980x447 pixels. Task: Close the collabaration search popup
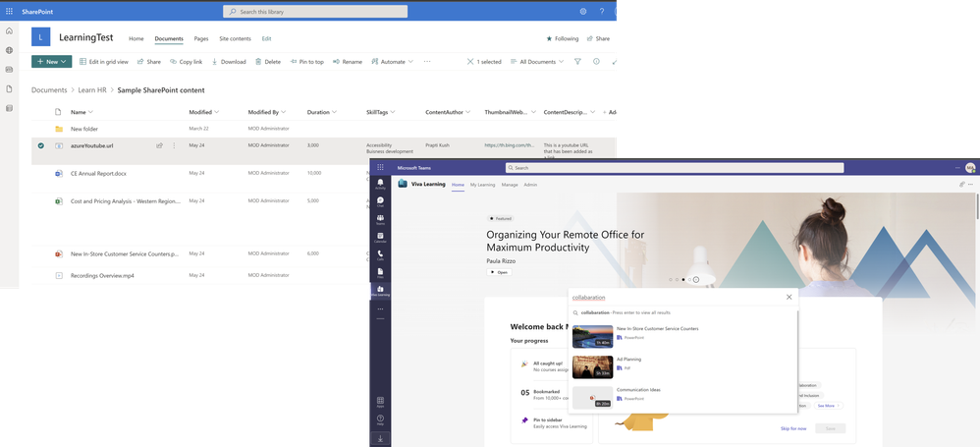pyautogui.click(x=789, y=297)
